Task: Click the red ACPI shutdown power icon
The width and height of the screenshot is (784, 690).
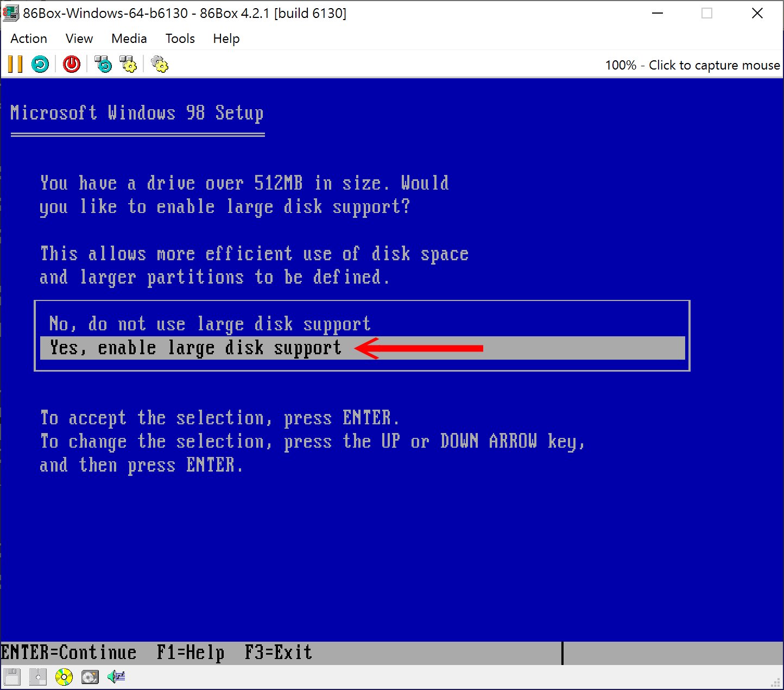Action: click(x=71, y=64)
